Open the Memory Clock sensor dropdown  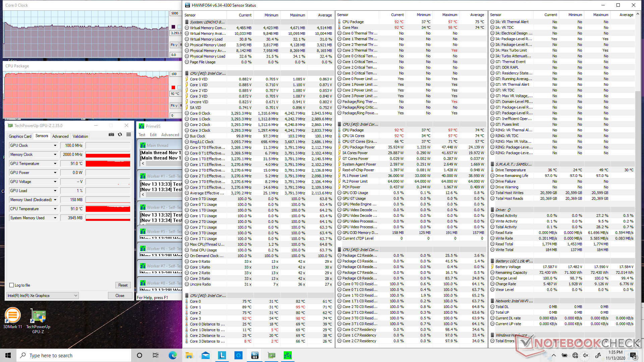pyautogui.click(x=55, y=155)
